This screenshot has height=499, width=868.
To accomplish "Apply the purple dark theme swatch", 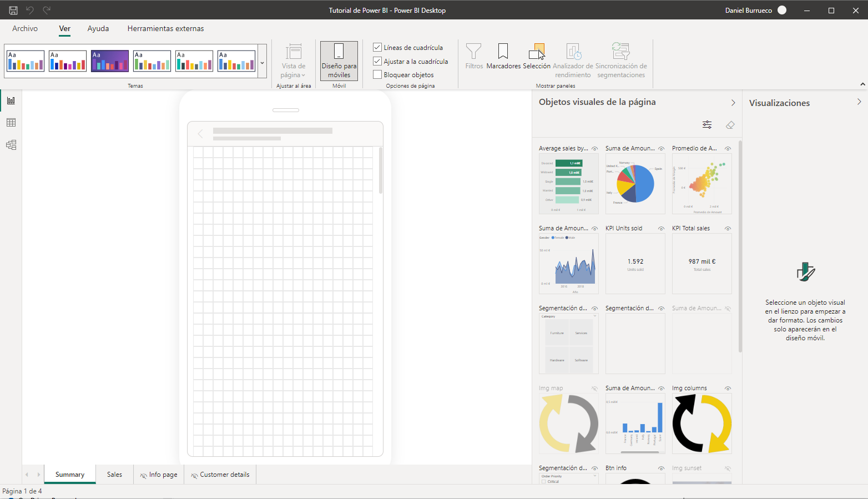I will [x=110, y=61].
